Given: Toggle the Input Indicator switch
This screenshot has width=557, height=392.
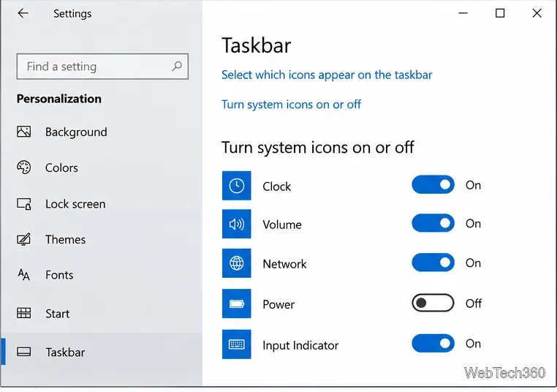Looking at the screenshot, I should [x=433, y=343].
